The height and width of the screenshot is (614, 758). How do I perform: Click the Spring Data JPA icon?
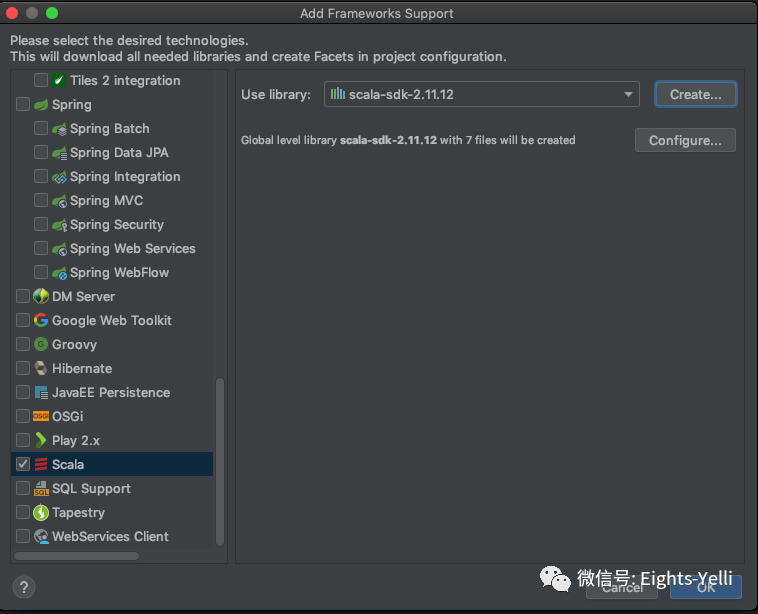tap(59, 153)
